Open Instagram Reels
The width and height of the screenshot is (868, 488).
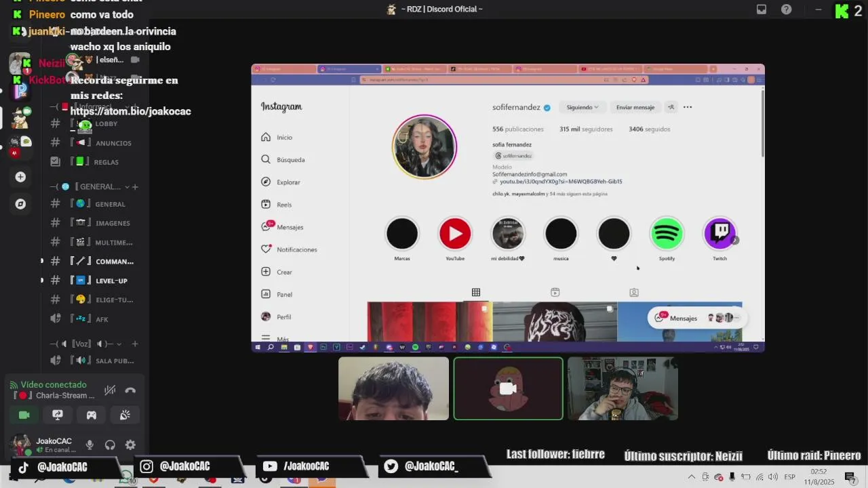[x=276, y=205]
